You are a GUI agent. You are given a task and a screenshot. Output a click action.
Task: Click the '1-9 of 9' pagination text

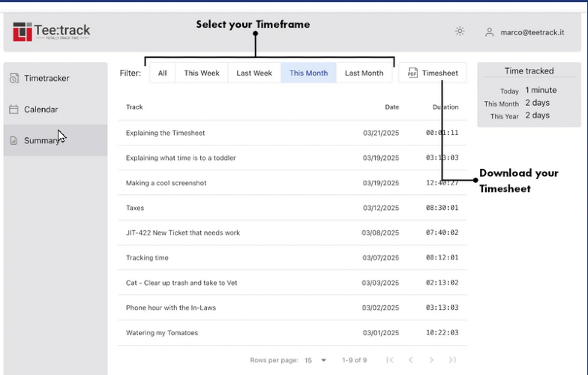point(354,360)
